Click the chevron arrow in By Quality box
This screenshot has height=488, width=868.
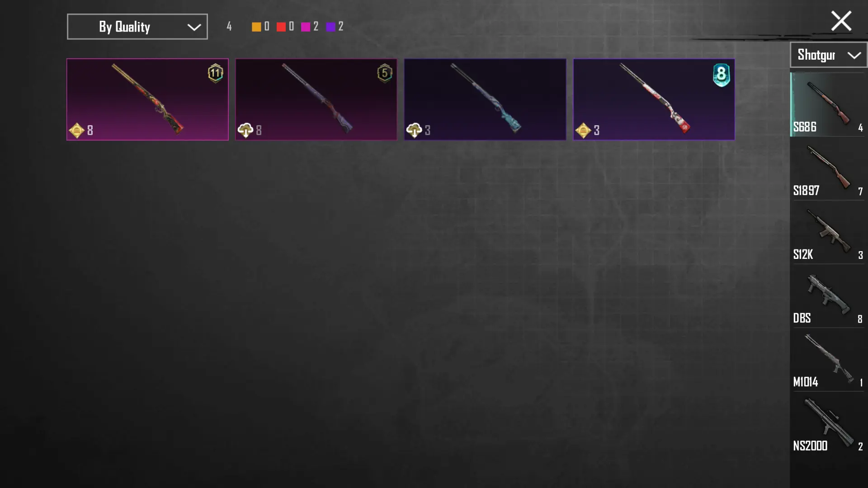tap(194, 27)
